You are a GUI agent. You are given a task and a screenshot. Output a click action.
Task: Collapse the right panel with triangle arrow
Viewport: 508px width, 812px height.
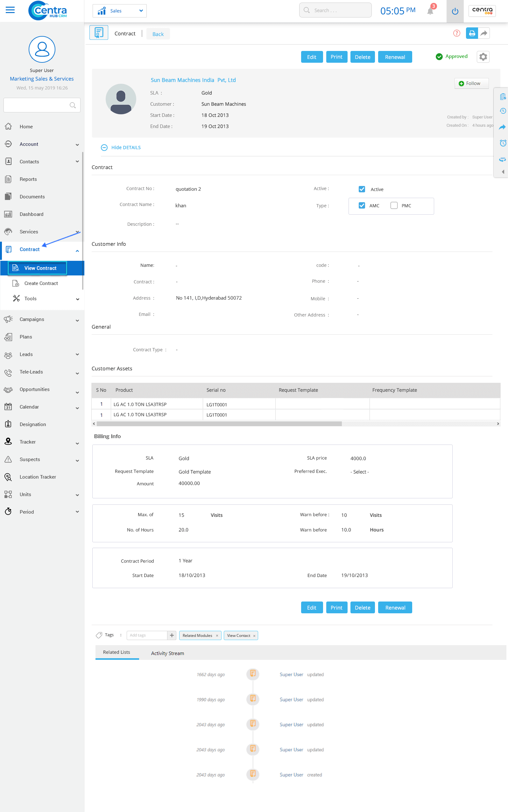[x=503, y=172]
